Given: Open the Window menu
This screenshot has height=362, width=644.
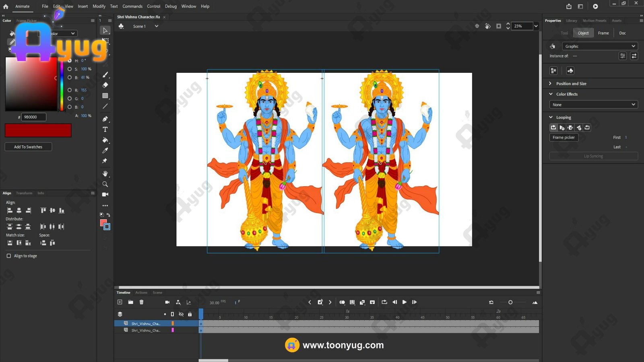Looking at the screenshot, I should (x=189, y=6).
